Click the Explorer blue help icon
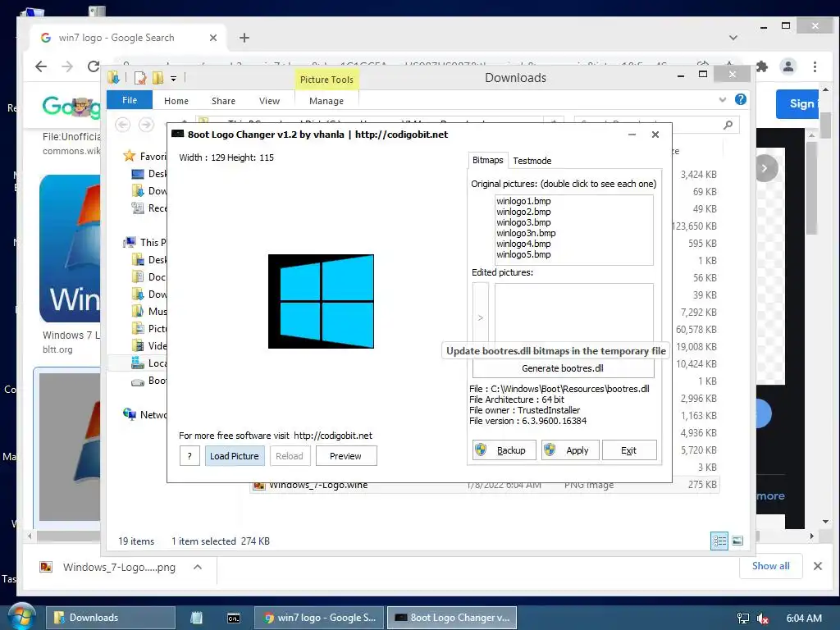Screen dimensions: 840x630 (741, 99)
